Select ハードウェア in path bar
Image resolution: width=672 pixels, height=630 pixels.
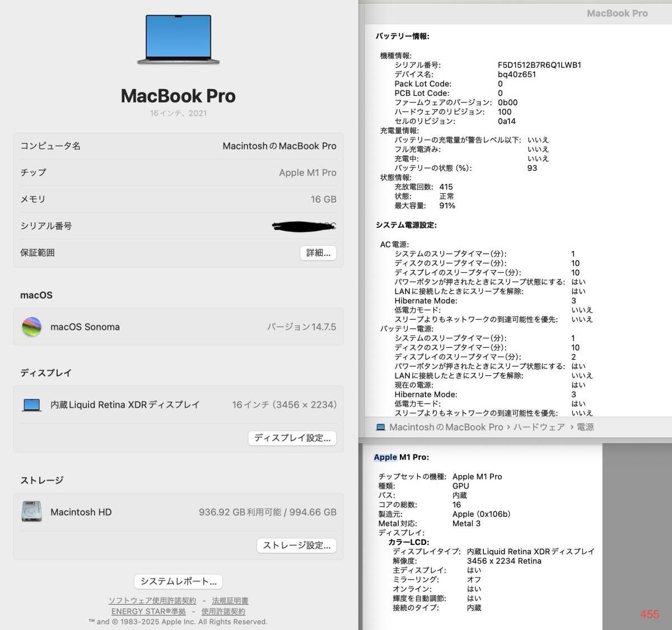[x=539, y=427]
